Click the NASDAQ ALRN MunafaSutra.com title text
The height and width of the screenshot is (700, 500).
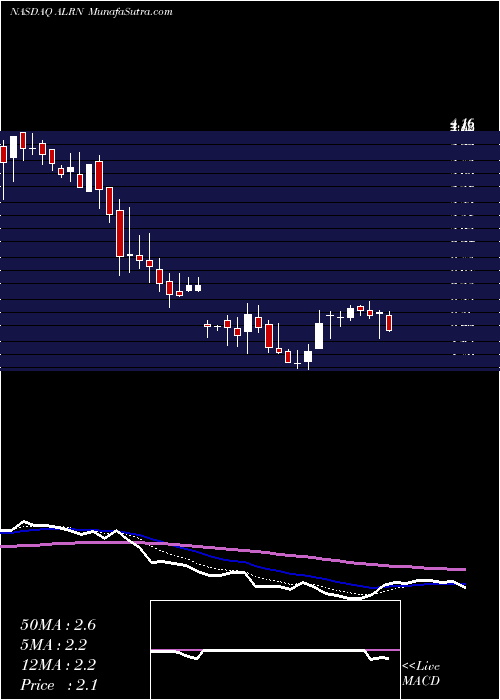click(x=91, y=12)
